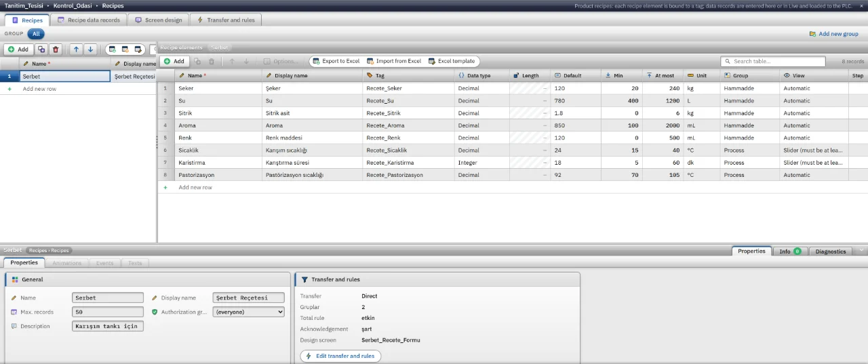Click the first table icon with green plus in recipes toolbar
The height and width of the screenshot is (364, 868).
[x=113, y=49]
